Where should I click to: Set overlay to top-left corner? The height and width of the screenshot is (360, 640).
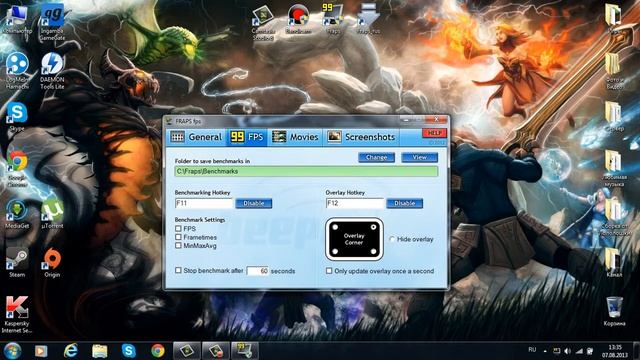coord(335,227)
